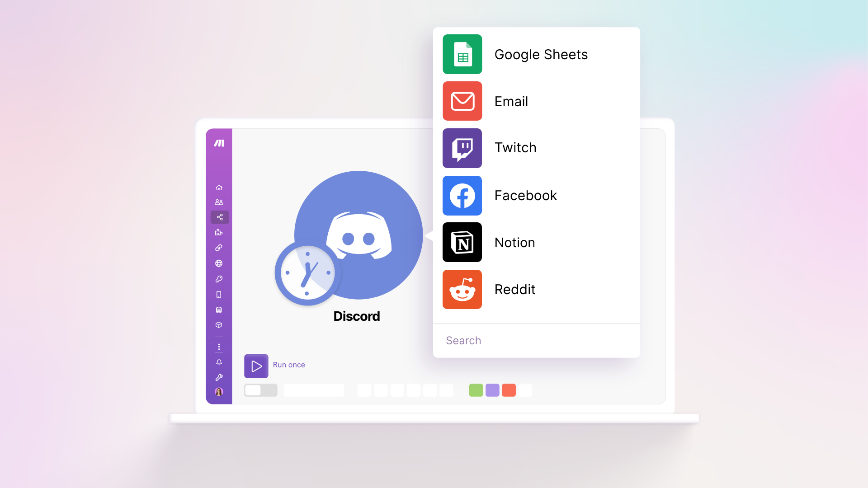
Task: Click the home icon in sidebar
Action: (x=219, y=188)
